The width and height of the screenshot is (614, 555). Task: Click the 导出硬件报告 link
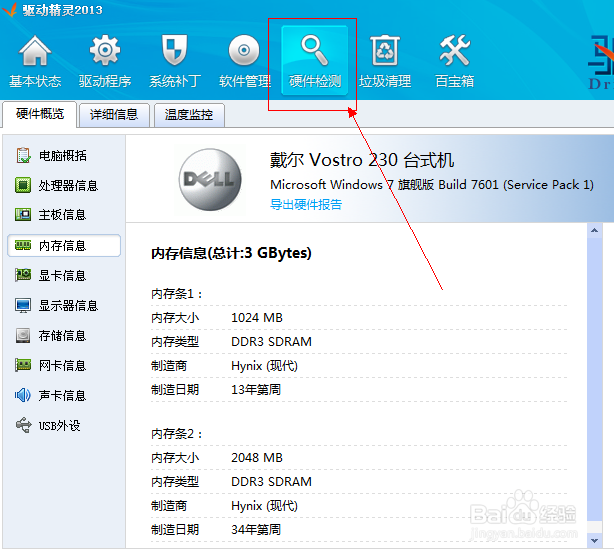306,204
